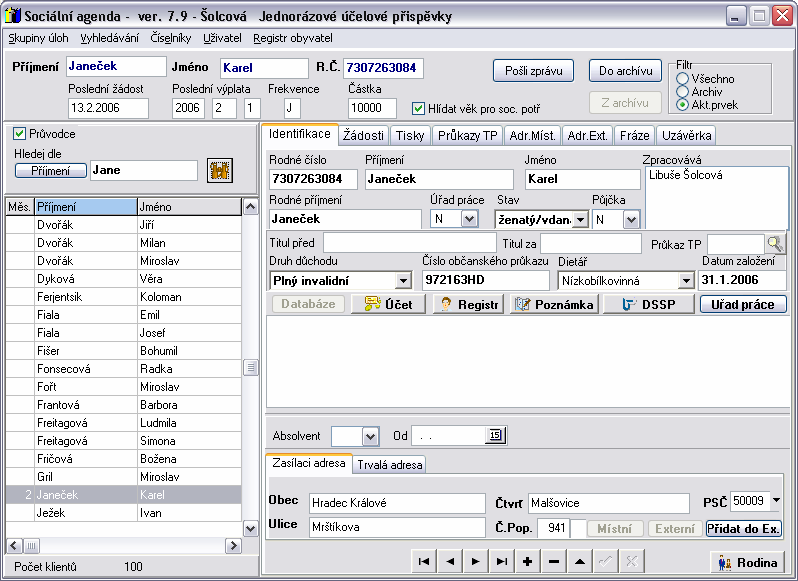Click client list scroll right arrow
Image resolution: width=798 pixels, height=581 pixels.
click(x=233, y=546)
